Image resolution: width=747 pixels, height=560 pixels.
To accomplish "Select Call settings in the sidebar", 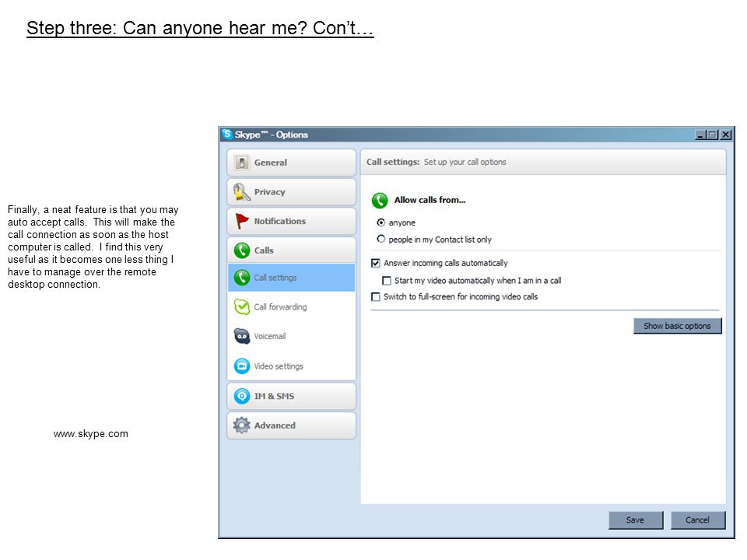I will (x=292, y=277).
